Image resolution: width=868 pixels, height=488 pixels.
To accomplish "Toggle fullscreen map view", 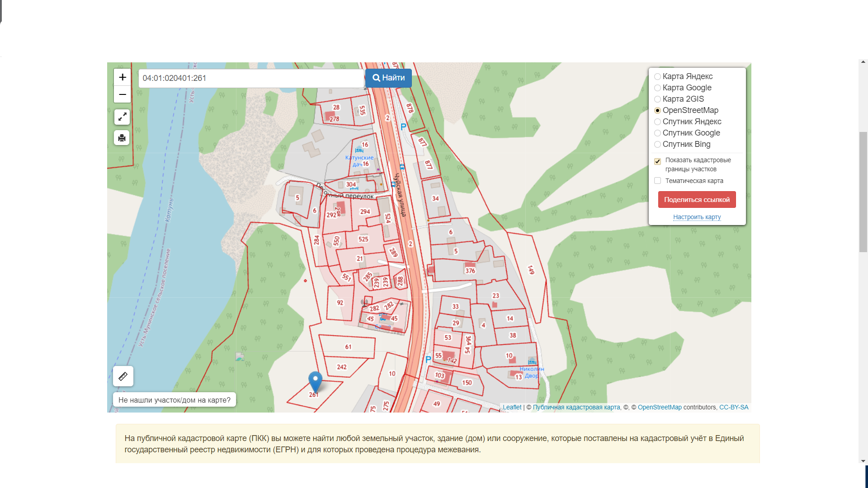I will (122, 117).
